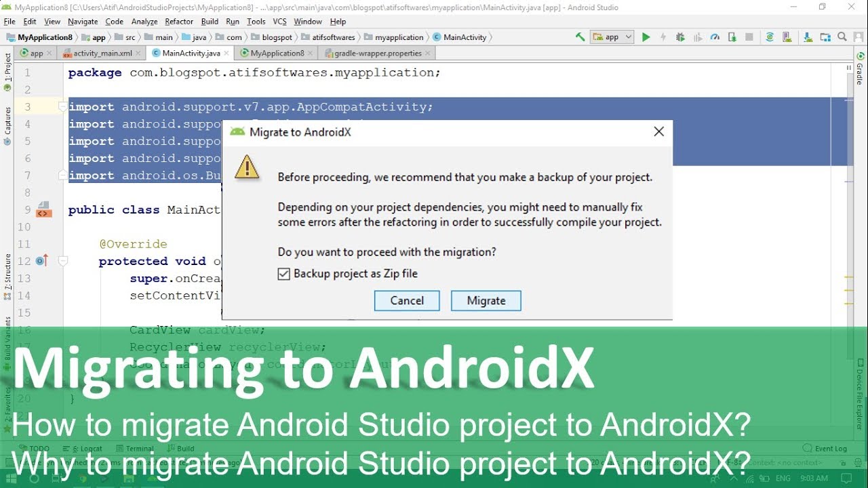Open the Event Log tool window
The height and width of the screenshot is (488, 868).
point(825,448)
